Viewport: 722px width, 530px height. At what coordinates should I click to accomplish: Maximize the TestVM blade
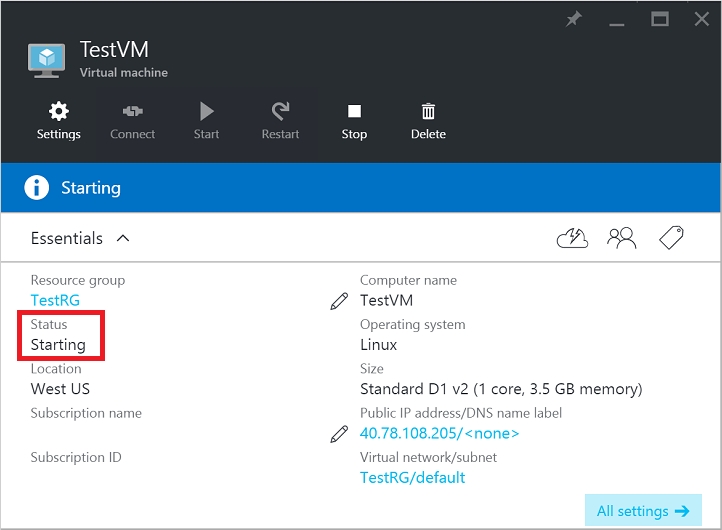[x=659, y=20]
